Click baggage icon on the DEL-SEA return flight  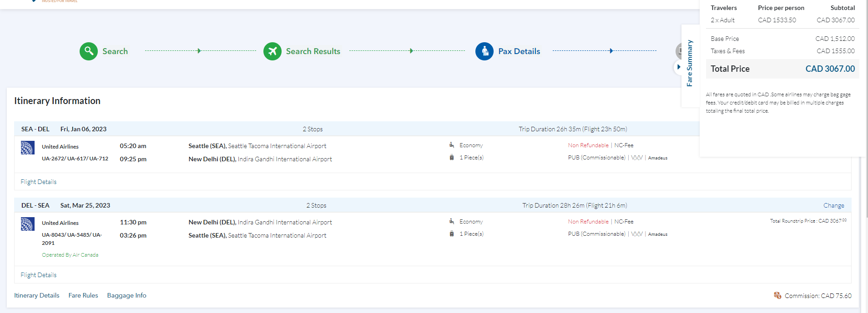tap(452, 234)
